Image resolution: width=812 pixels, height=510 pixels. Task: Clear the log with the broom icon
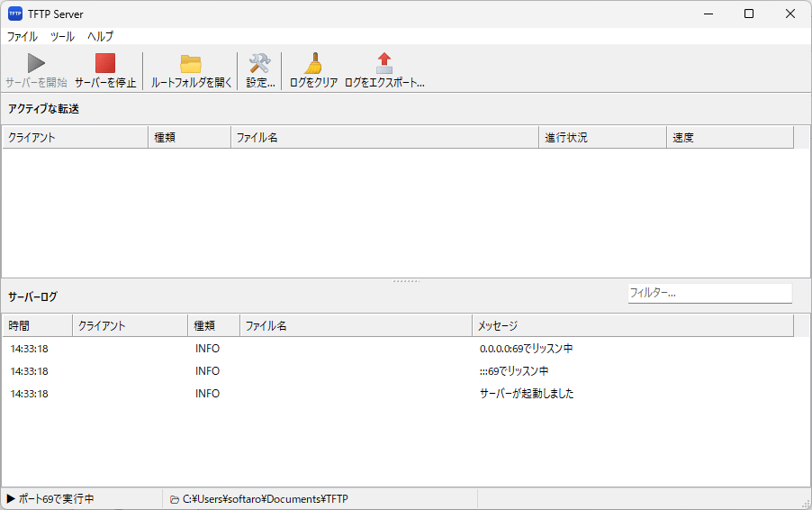click(313, 64)
